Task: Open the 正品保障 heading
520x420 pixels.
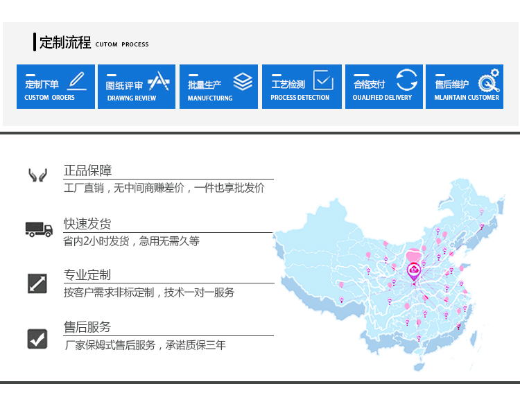Action: 87,170
